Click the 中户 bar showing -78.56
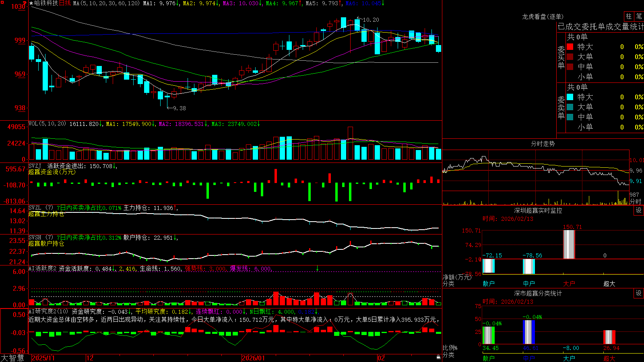The height and width of the screenshot is (362, 644). 529,266
